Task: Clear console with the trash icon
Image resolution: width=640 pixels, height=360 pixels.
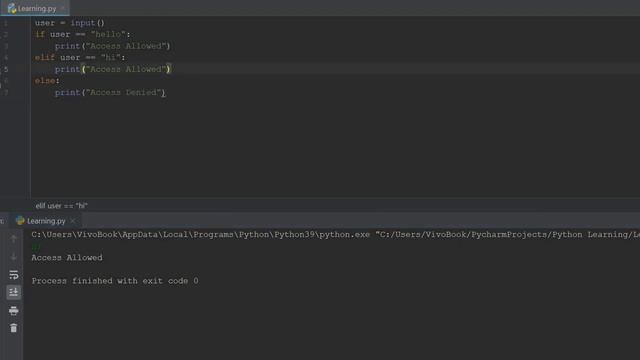Action: 13,328
